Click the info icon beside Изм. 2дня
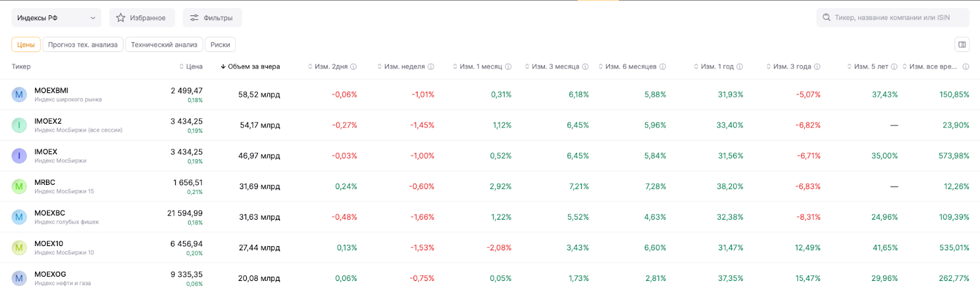 click(353, 67)
